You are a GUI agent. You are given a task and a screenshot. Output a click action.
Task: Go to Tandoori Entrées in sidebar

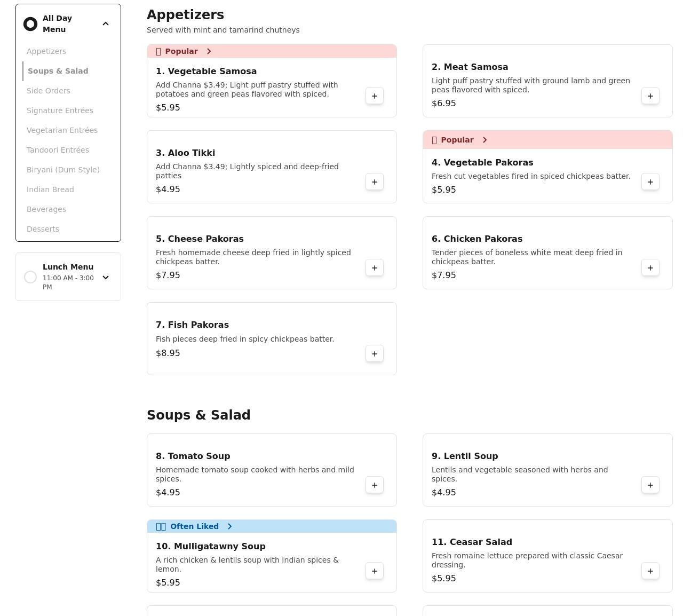(58, 150)
